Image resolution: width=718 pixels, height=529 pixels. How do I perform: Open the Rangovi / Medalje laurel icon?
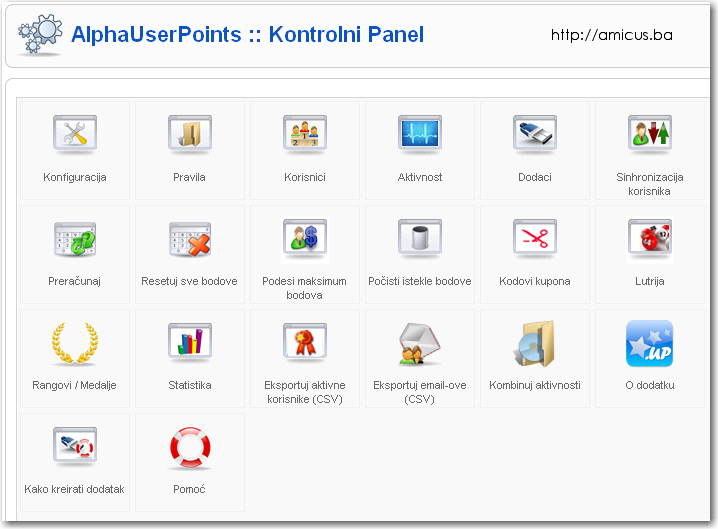coord(75,343)
